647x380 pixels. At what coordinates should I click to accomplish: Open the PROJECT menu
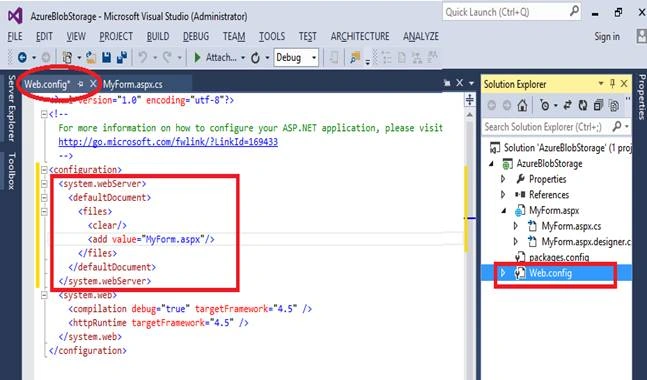[116, 36]
